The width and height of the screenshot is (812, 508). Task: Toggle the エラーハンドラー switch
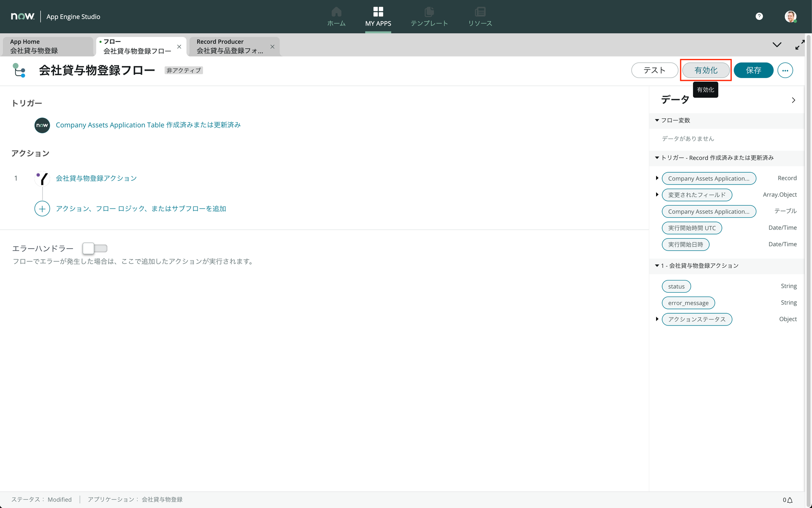coord(95,248)
